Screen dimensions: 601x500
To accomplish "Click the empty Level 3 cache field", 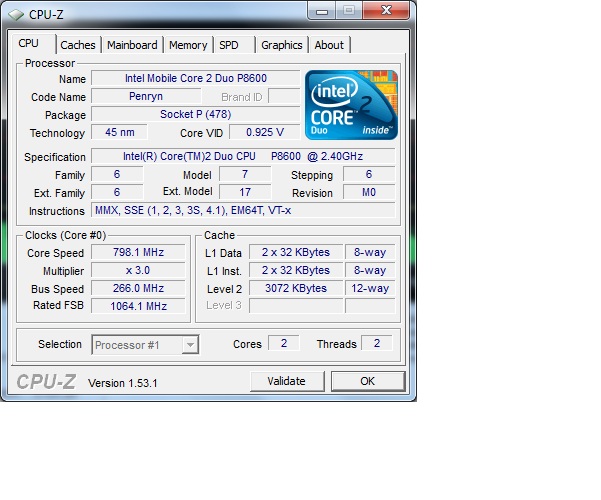I will click(296, 306).
